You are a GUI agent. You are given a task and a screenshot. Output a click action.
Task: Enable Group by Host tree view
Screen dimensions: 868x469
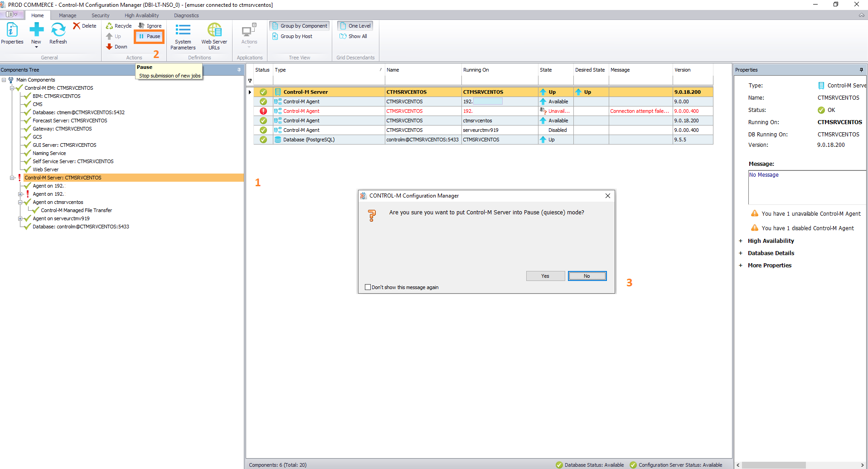[x=292, y=36]
